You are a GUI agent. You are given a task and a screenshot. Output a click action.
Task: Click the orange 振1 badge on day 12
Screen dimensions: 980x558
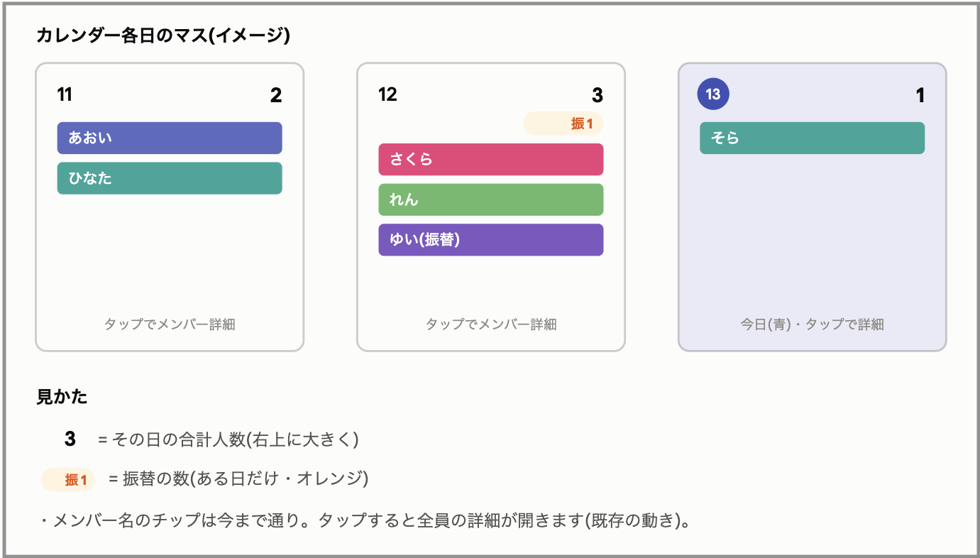tap(563, 124)
